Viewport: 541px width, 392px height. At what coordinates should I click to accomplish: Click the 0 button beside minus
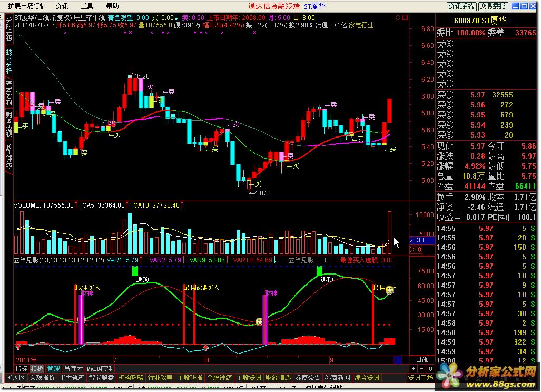tap(430, 369)
